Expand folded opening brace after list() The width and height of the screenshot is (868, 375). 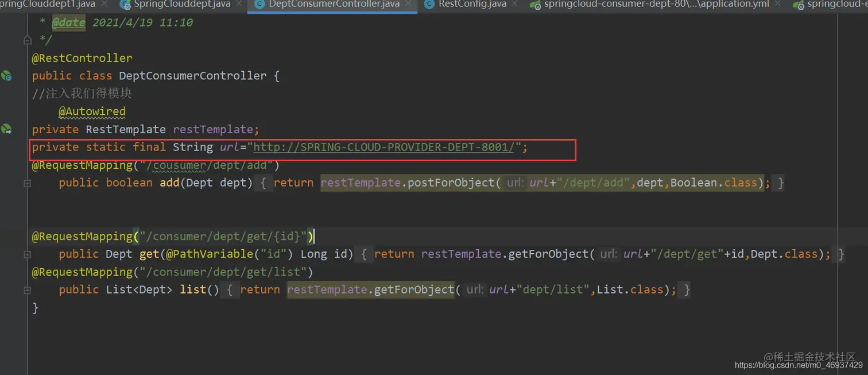[x=230, y=289]
